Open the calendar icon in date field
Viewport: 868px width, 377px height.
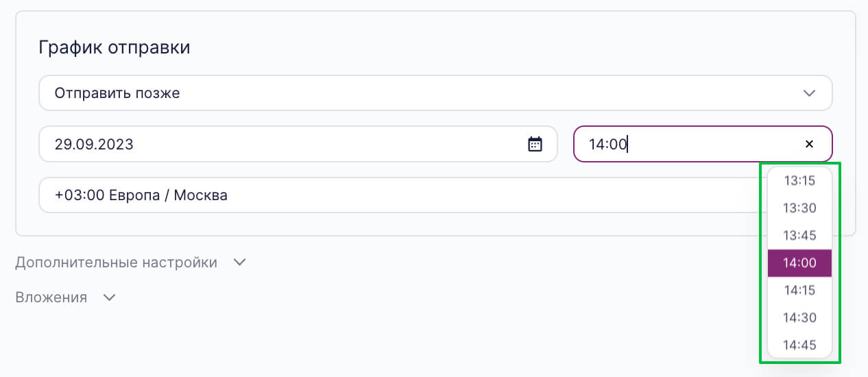pyautogui.click(x=535, y=144)
